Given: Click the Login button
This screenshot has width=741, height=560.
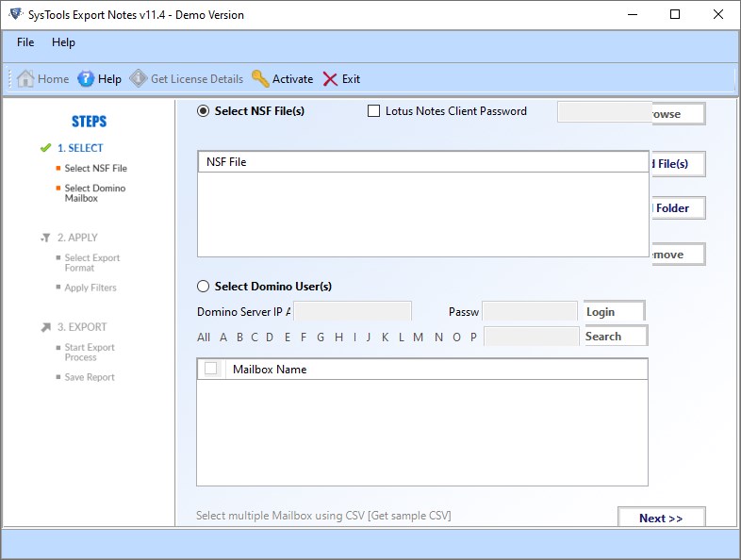Looking at the screenshot, I should (615, 311).
